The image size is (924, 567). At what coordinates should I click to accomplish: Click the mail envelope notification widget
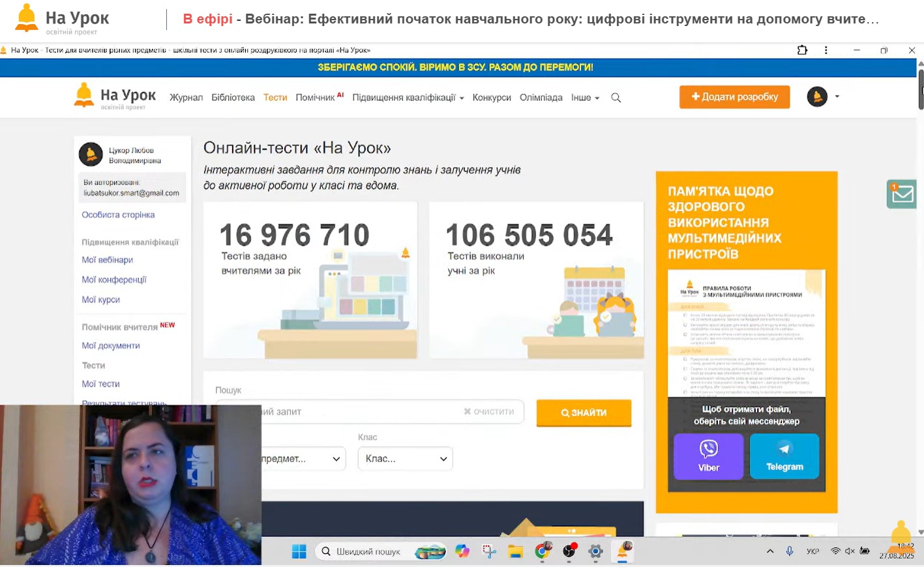pyautogui.click(x=902, y=194)
